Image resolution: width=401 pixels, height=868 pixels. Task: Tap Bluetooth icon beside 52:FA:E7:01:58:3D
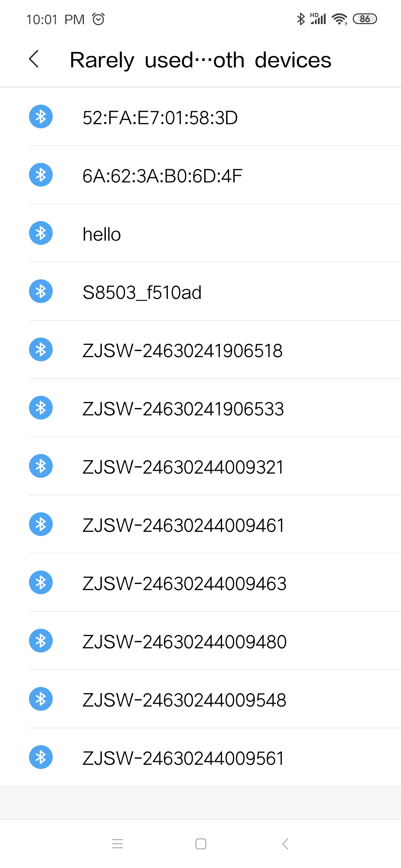tap(41, 116)
